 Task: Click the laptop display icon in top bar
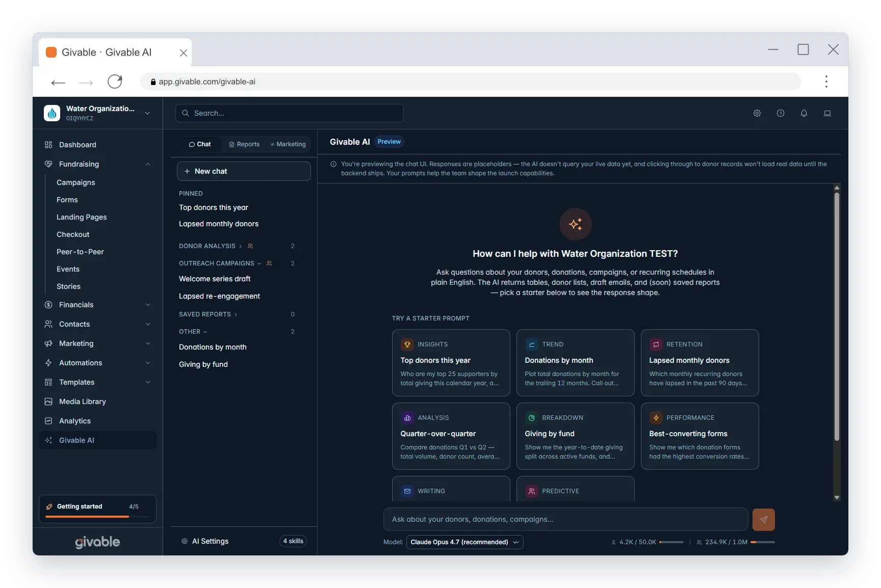[x=827, y=113]
